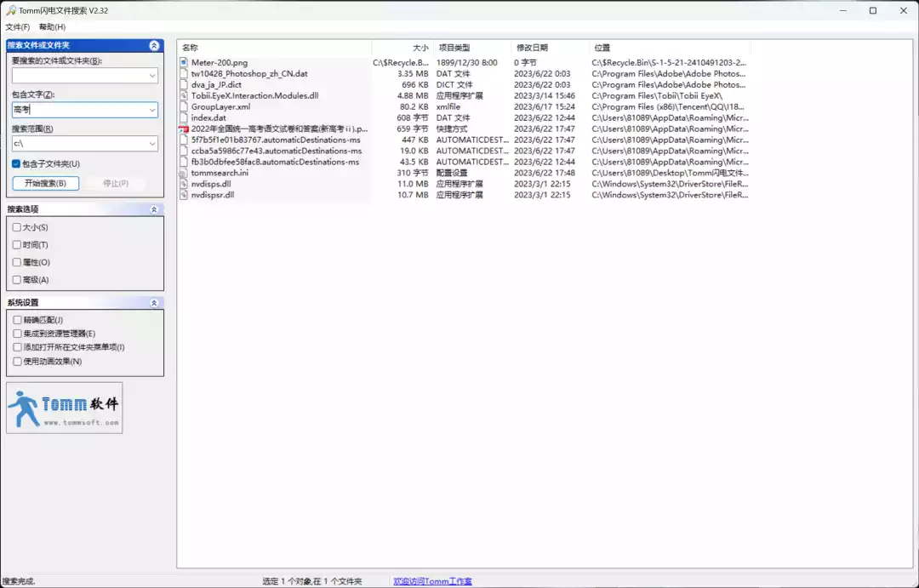Viewport: 919px width, 588px height.
Task: Click the GroupLayer.xml file icon
Action: coord(184,106)
